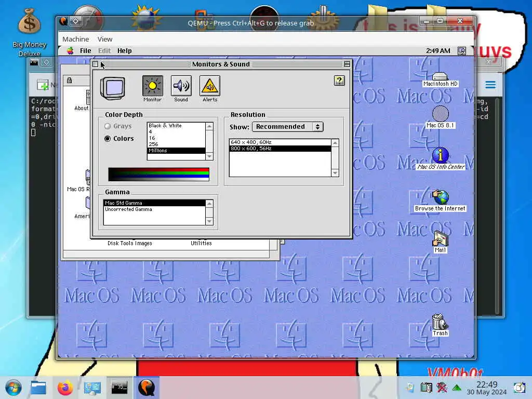The image size is (532, 399).
Task: Click the large monitor display icon
Action: pyautogui.click(x=113, y=88)
